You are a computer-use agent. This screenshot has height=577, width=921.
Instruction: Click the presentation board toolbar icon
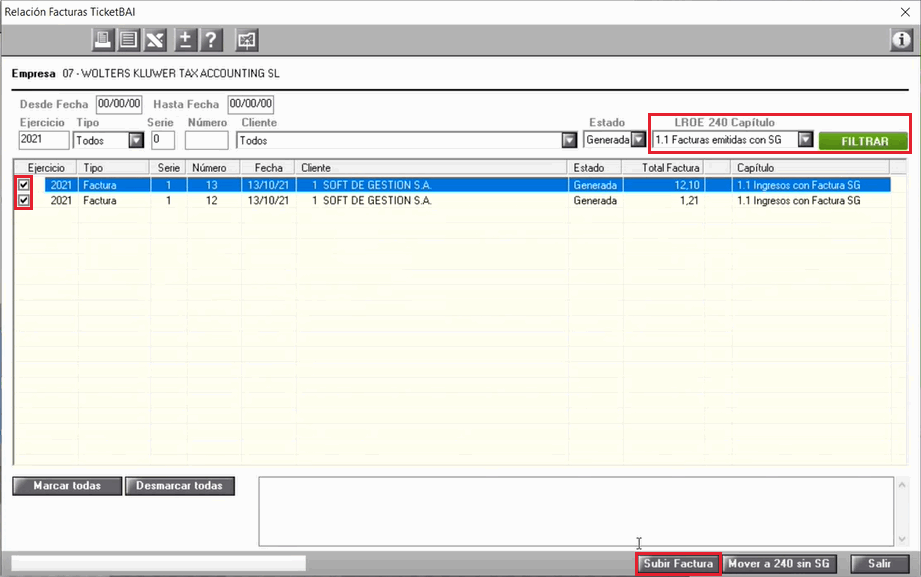pos(247,40)
